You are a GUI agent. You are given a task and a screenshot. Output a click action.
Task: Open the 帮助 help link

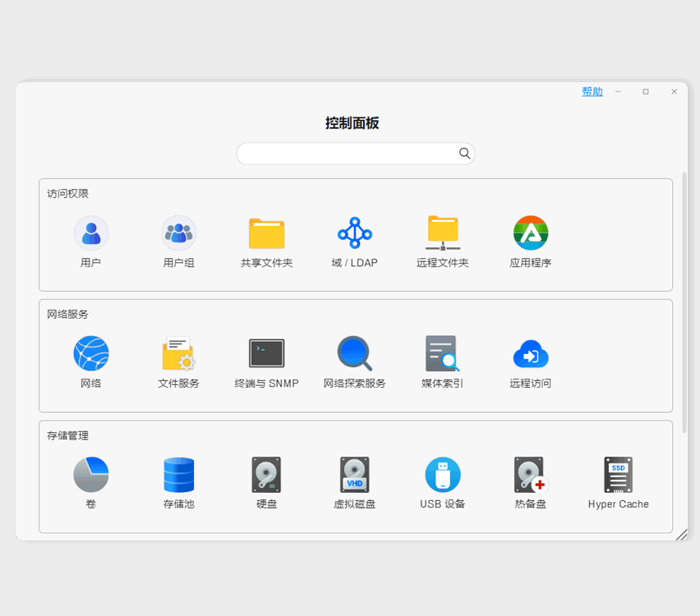pyautogui.click(x=592, y=91)
